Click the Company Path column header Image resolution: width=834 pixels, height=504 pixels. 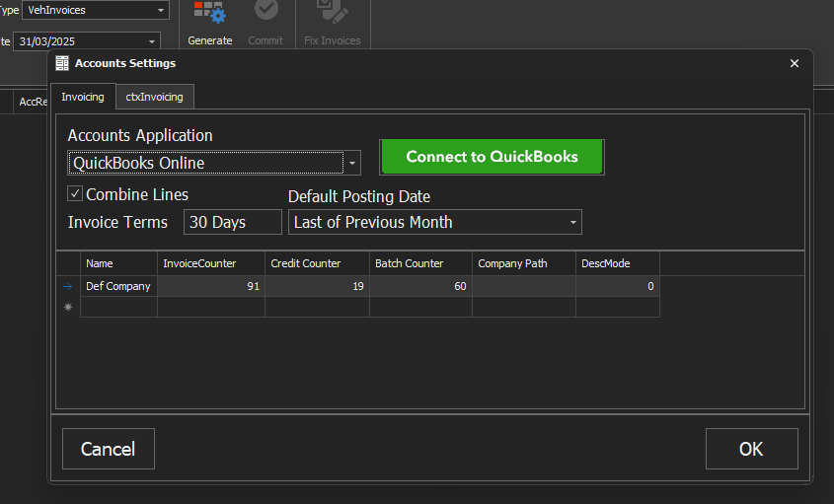coord(524,263)
